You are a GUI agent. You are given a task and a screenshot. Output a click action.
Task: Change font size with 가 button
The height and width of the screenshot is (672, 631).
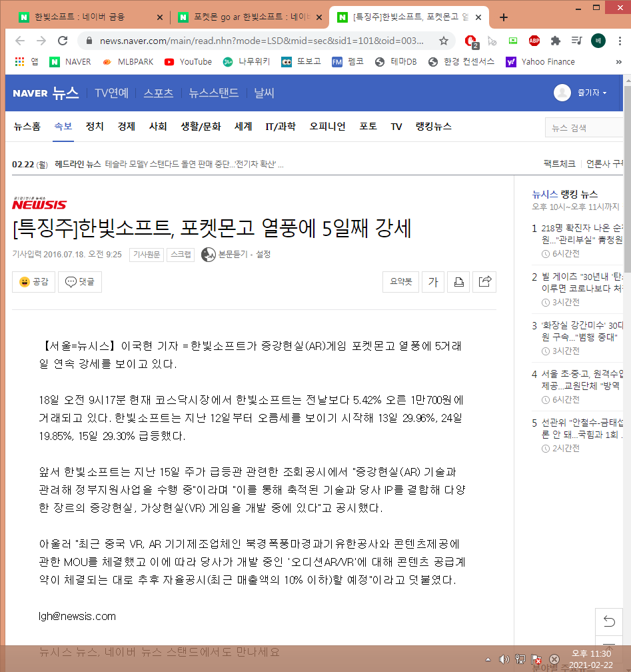433,281
